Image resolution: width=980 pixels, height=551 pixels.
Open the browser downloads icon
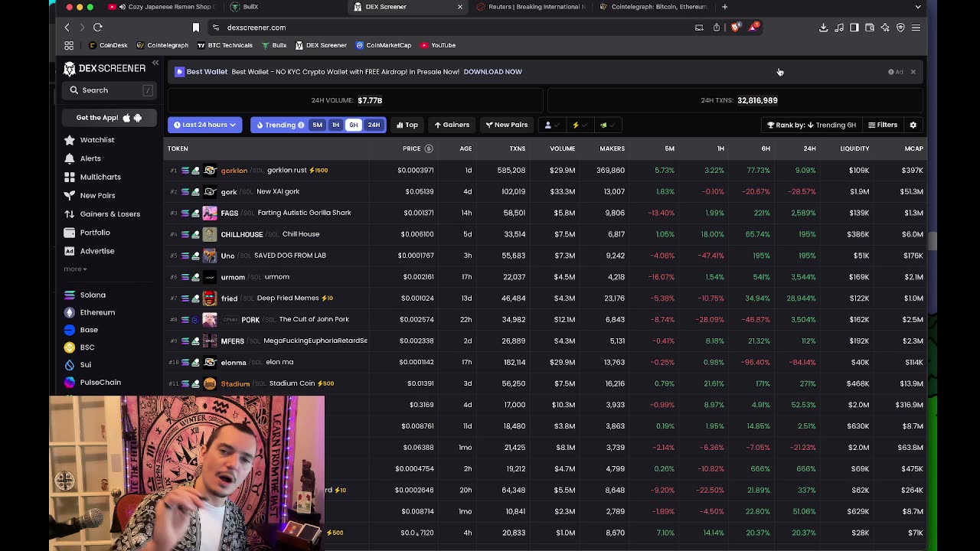823,28
